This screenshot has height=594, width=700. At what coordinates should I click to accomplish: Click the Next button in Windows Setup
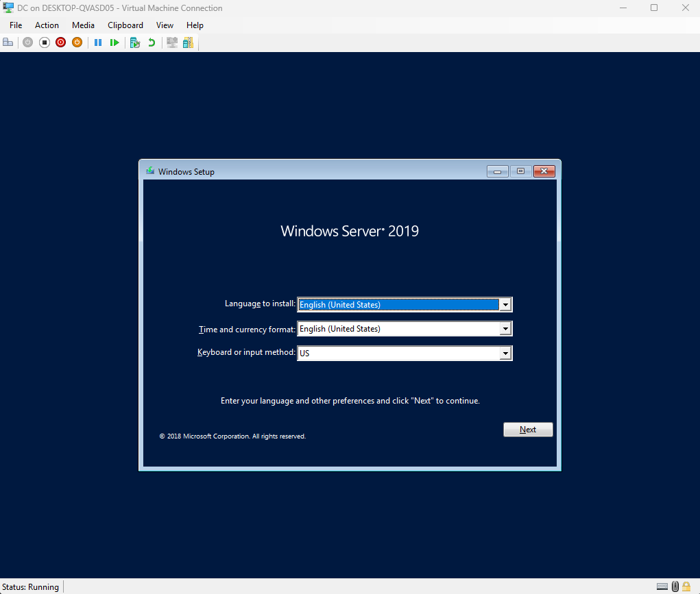click(528, 429)
